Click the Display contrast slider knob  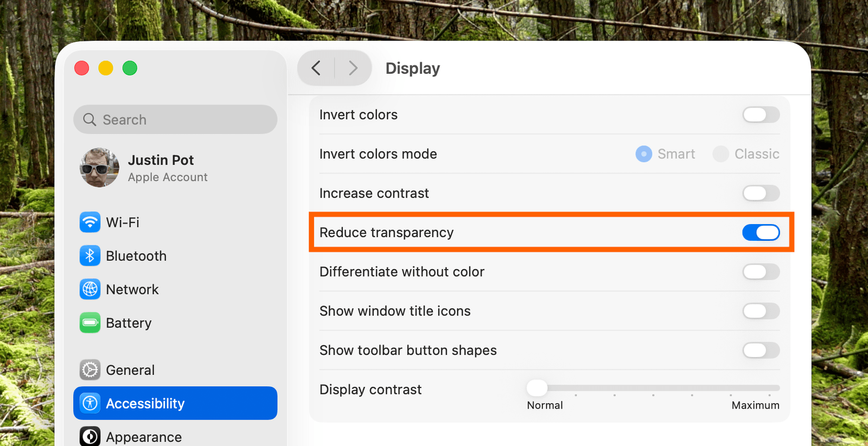pos(537,387)
